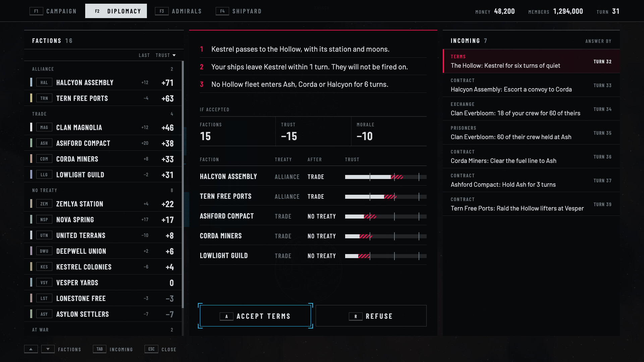Open Halcyon Assembly convoy escort contract
644x362 pixels.
[531, 85]
